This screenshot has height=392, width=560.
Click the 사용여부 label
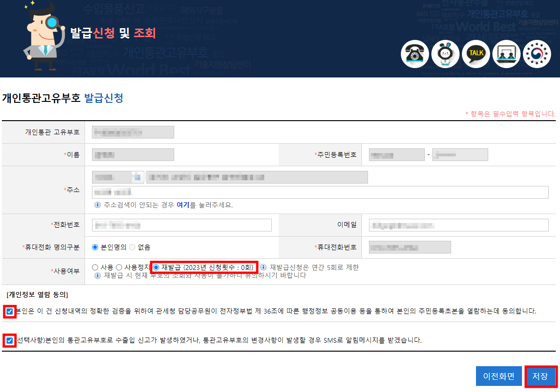[65, 271]
